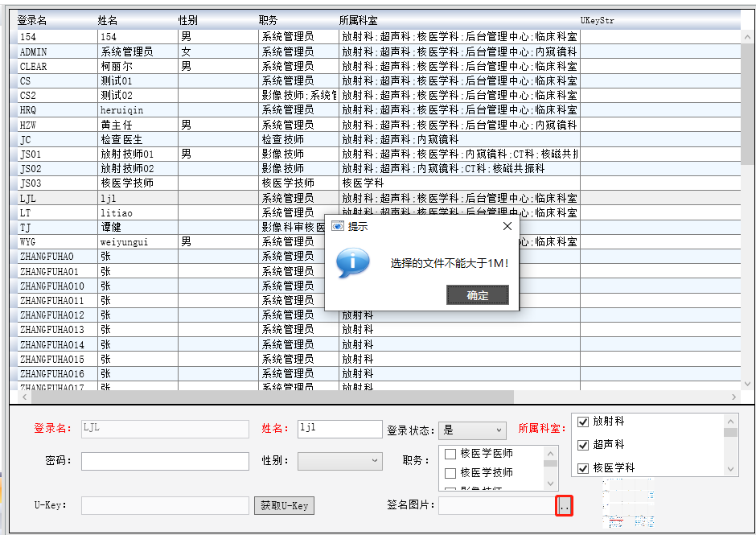Close the 提示 dialog with X
This screenshot has height=535, width=756.
click(507, 227)
